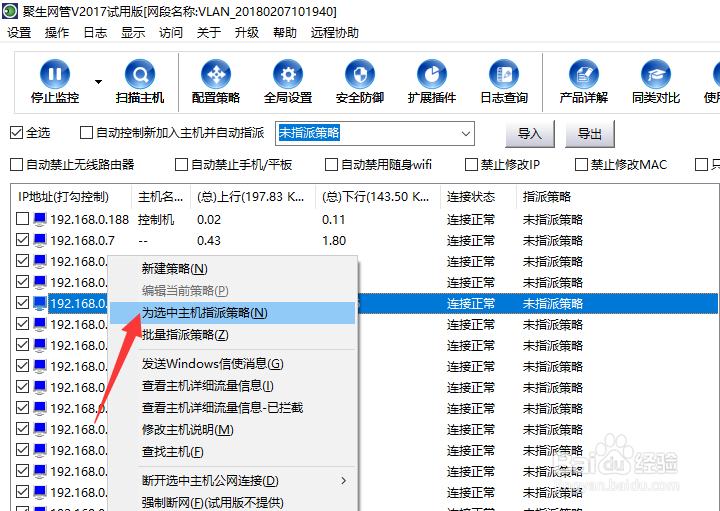Check the box for 192.168.0.188
Screen dimensions: 720x511
22,219
